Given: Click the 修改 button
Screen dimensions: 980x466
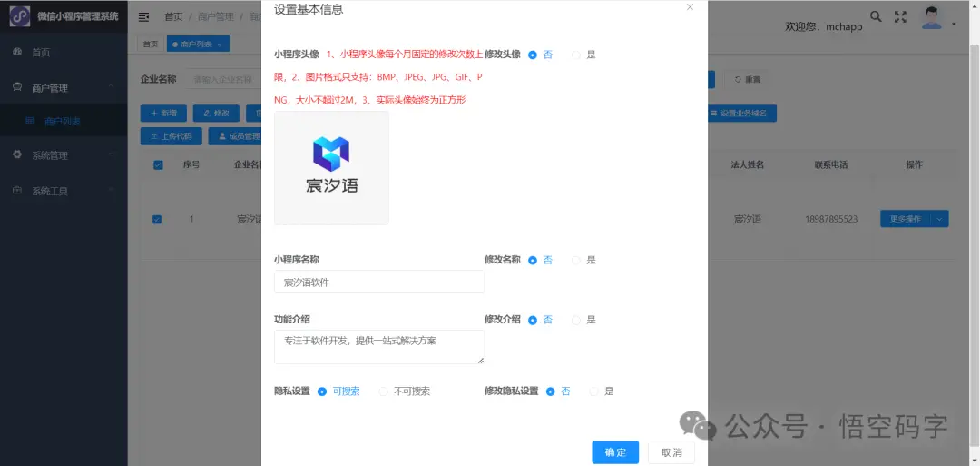Looking at the screenshot, I should [x=216, y=114].
